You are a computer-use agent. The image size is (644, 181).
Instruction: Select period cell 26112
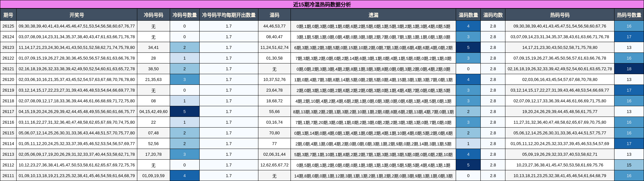[8, 165]
